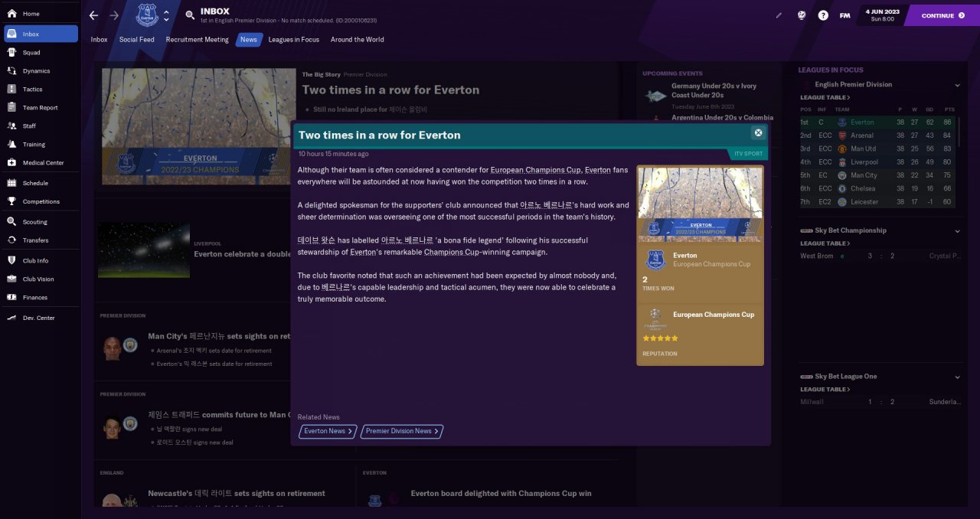Open the Squad shirt icon
The width and height of the screenshot is (980, 519).
pos(11,53)
